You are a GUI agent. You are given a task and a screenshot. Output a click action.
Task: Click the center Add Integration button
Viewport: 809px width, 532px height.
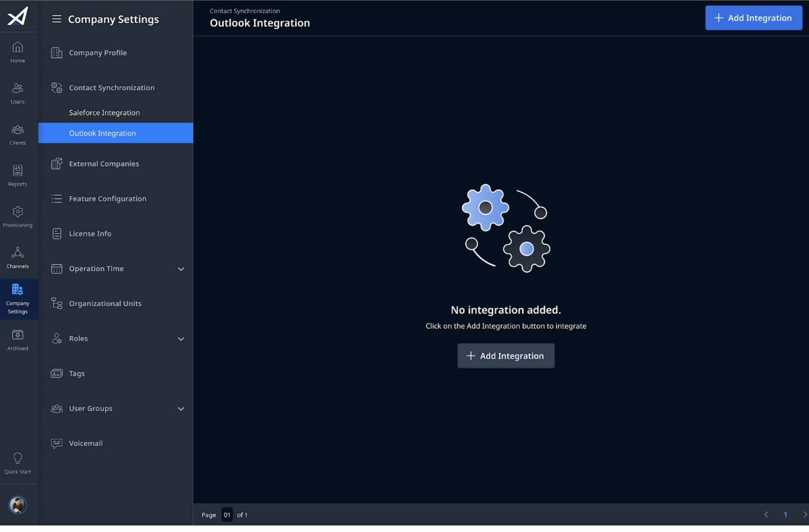coord(506,356)
